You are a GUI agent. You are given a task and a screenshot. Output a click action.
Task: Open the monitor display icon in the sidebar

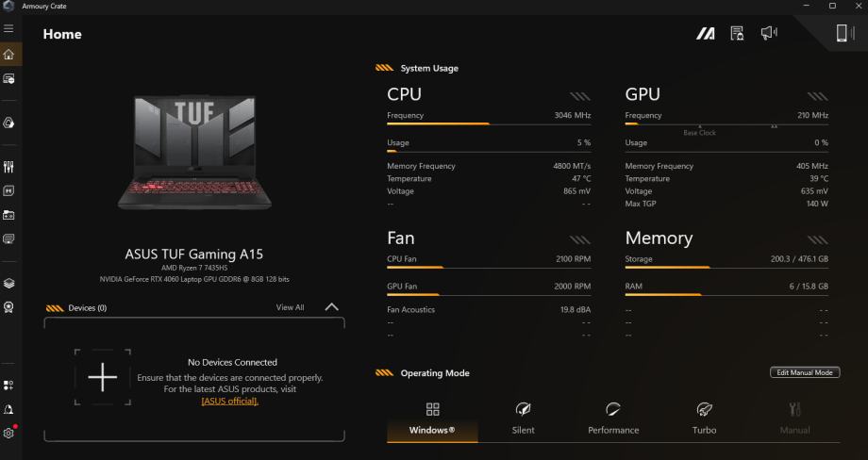pyautogui.click(x=8, y=238)
